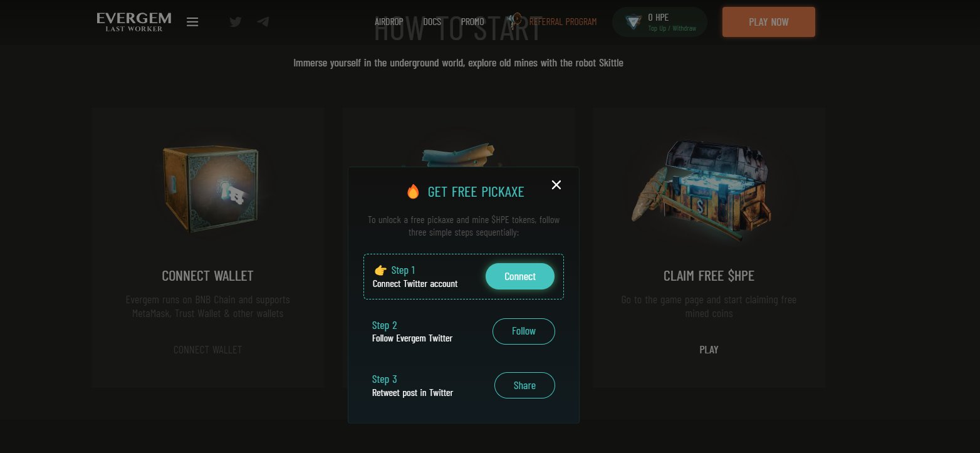This screenshot has height=453, width=980.
Task: Go to the Promo page
Action: click(x=472, y=22)
